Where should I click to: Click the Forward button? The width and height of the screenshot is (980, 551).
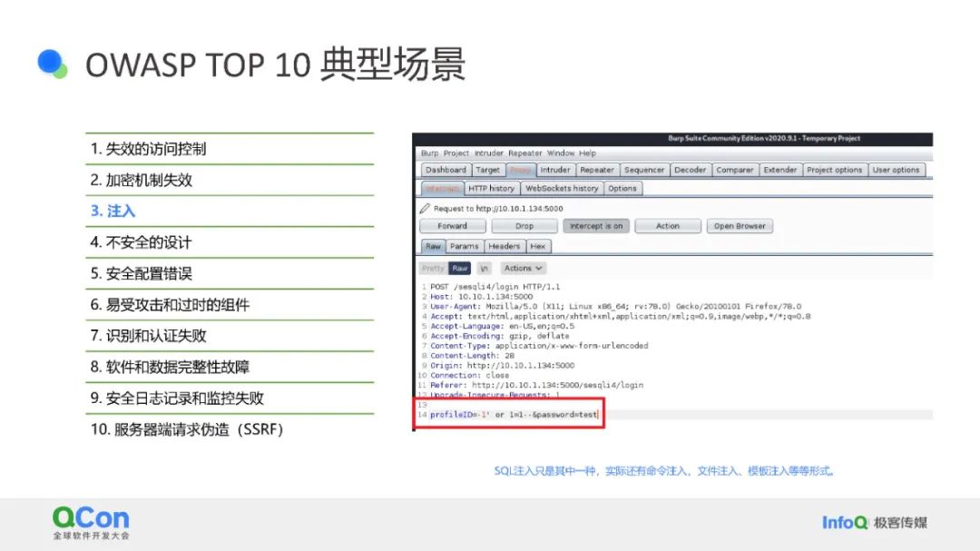452,226
